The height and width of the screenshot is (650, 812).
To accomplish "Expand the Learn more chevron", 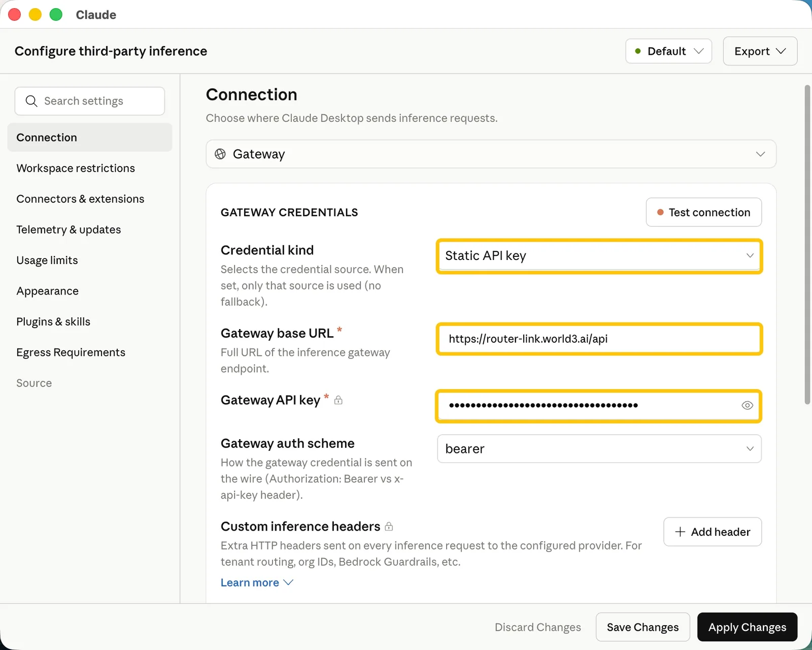I will [288, 582].
